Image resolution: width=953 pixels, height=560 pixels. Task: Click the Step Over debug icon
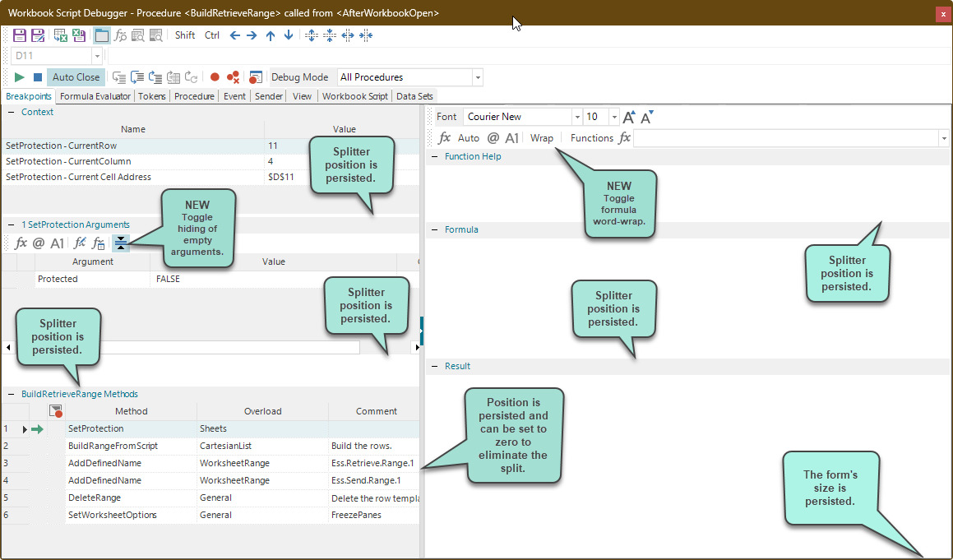(x=137, y=77)
